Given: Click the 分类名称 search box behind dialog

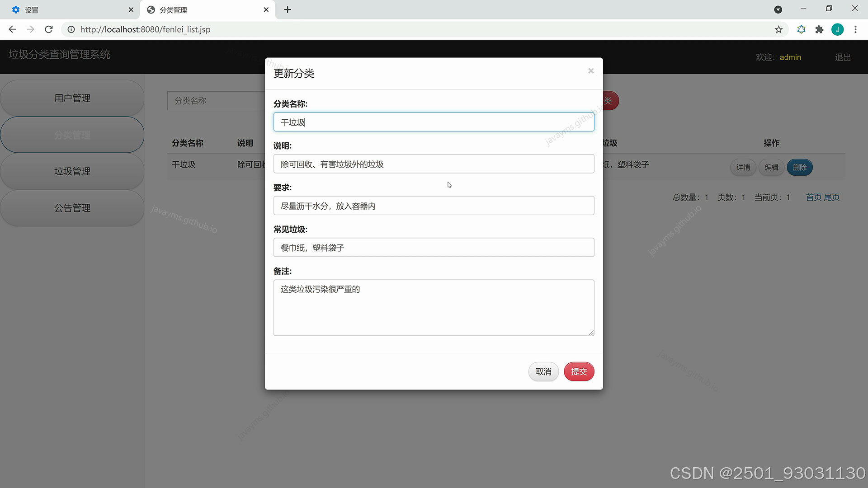Looking at the screenshot, I should click(x=216, y=101).
